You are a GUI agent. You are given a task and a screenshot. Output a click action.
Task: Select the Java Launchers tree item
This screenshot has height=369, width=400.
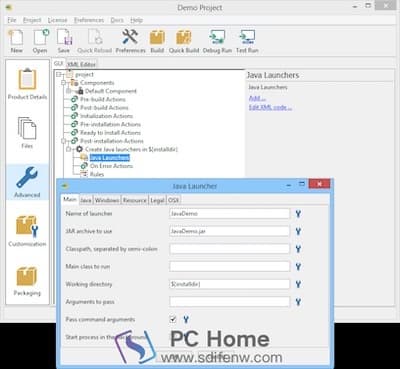tap(110, 158)
